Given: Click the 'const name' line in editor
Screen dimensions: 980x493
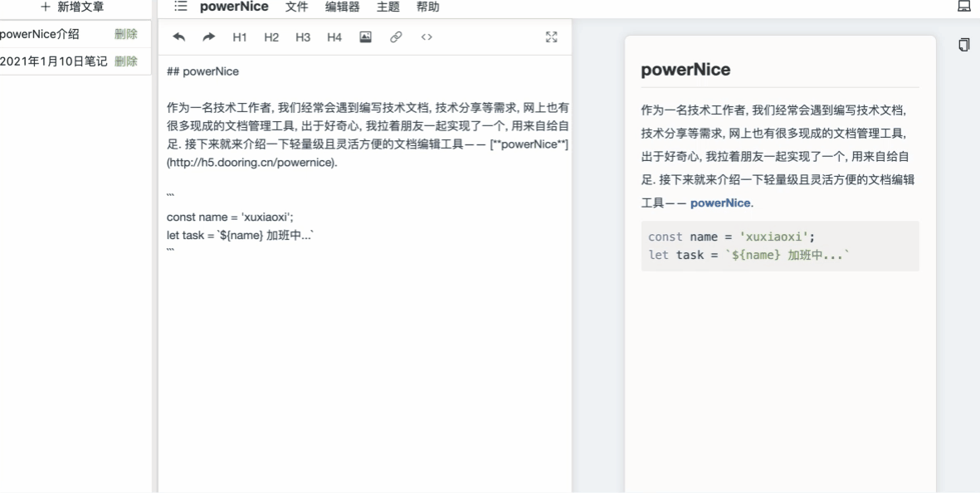Looking at the screenshot, I should pyautogui.click(x=230, y=217).
